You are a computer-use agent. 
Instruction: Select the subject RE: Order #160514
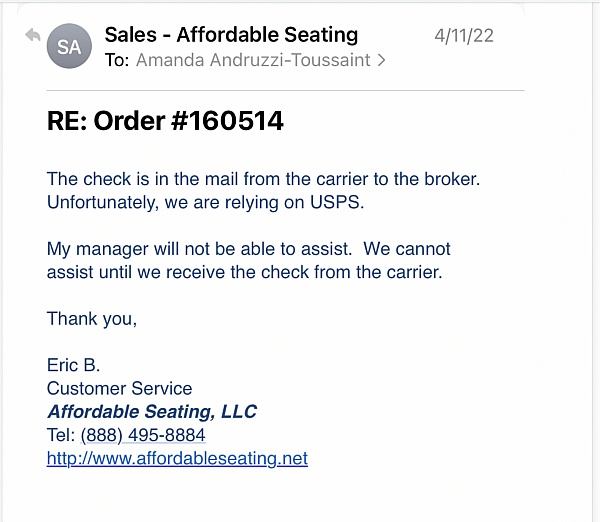click(165, 122)
